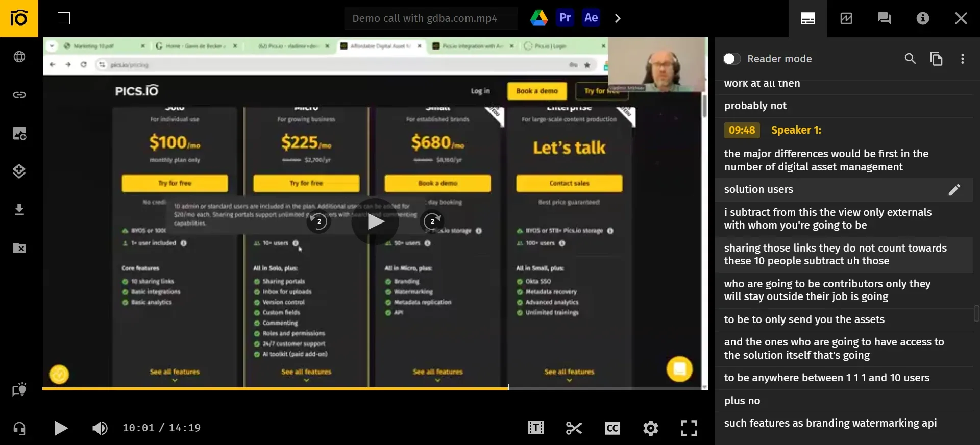The height and width of the screenshot is (445, 980).
Task: Download the video asset
Action: coord(19,210)
